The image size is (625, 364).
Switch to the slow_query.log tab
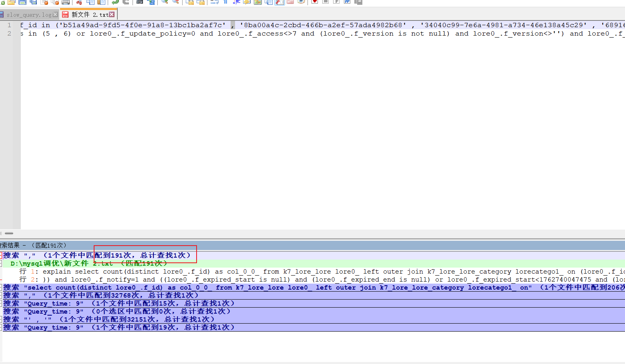pyautogui.click(x=29, y=15)
